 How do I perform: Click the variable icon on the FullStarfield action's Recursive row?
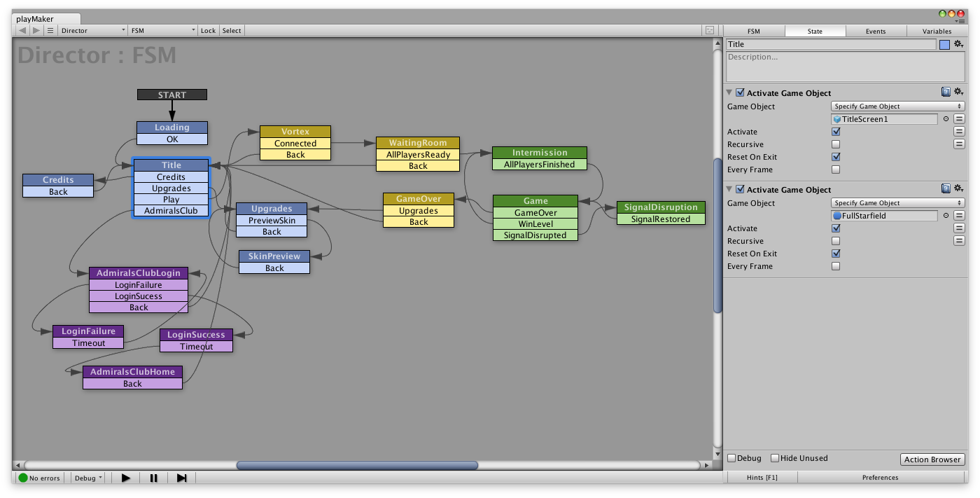click(959, 241)
